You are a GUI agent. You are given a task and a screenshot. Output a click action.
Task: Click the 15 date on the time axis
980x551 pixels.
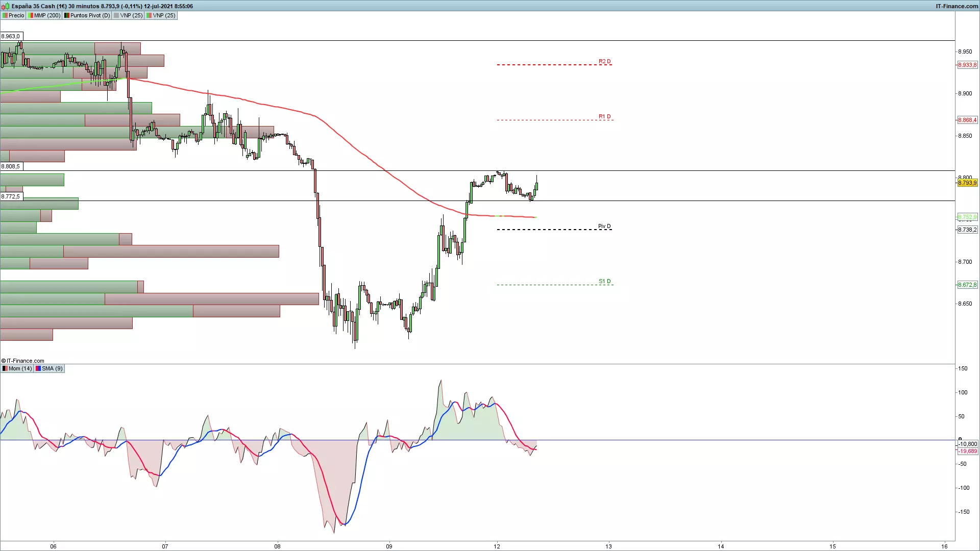tap(832, 546)
